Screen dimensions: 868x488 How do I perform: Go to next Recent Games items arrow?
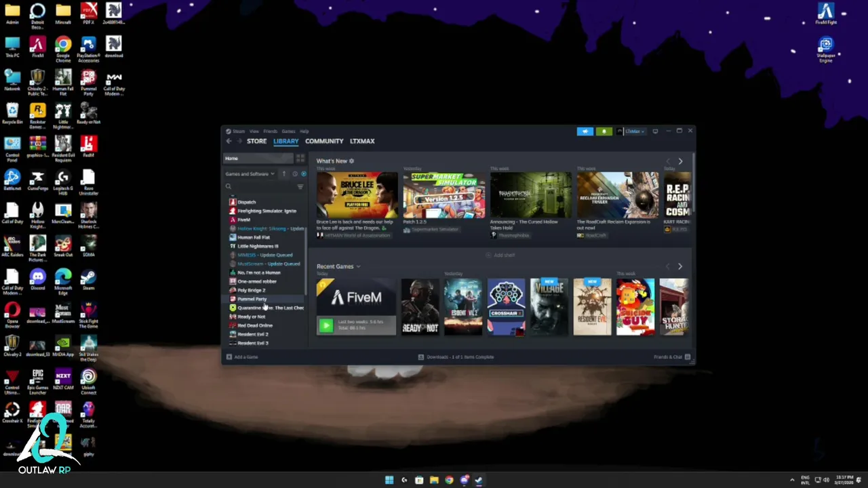(680, 266)
